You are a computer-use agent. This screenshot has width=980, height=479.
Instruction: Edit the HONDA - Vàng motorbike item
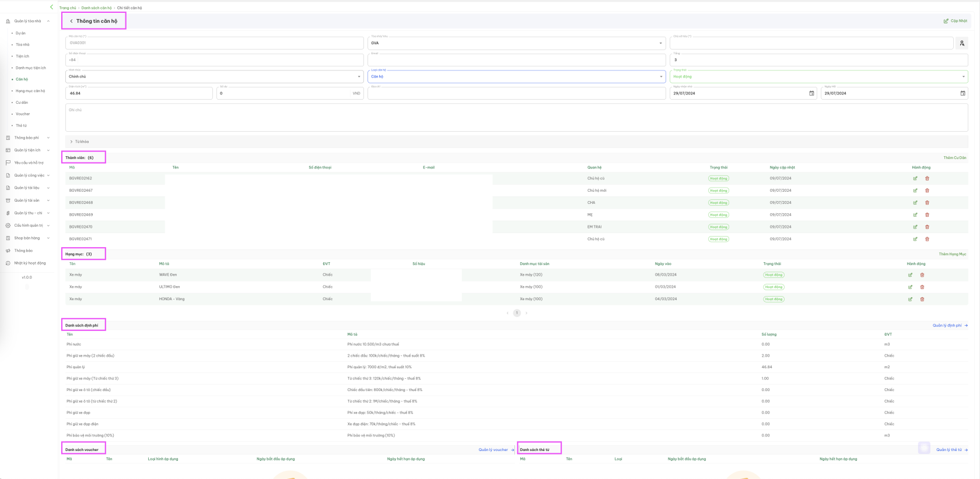(x=910, y=300)
